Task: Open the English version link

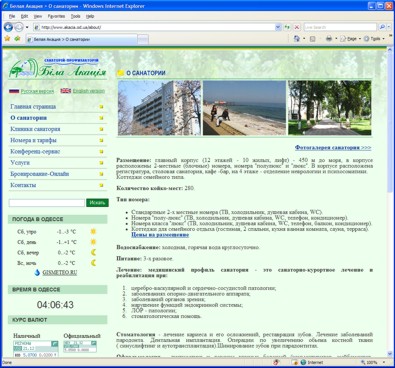Action: [89, 91]
